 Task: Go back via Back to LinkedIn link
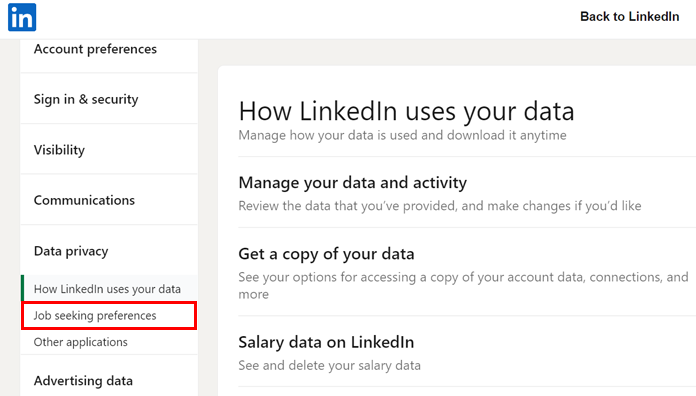point(629,16)
